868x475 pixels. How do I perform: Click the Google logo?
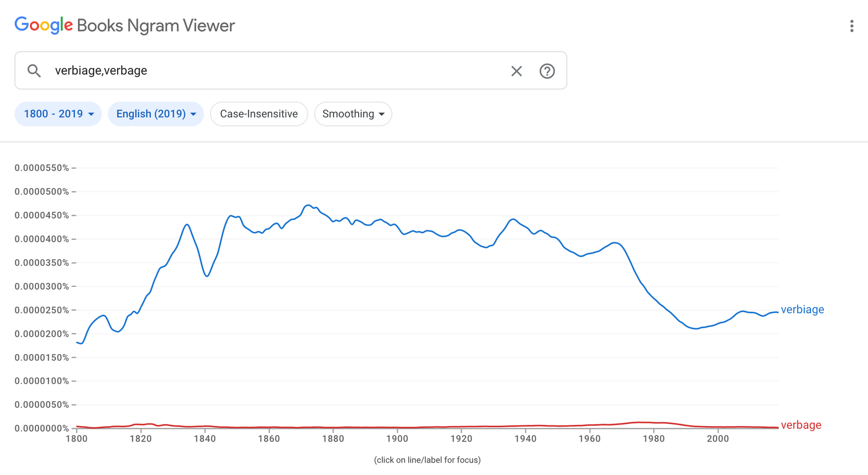[42, 24]
